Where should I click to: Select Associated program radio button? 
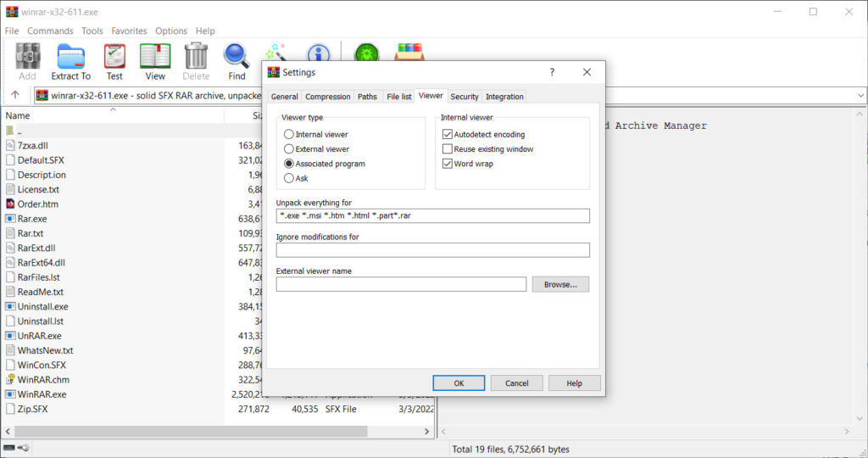(289, 164)
